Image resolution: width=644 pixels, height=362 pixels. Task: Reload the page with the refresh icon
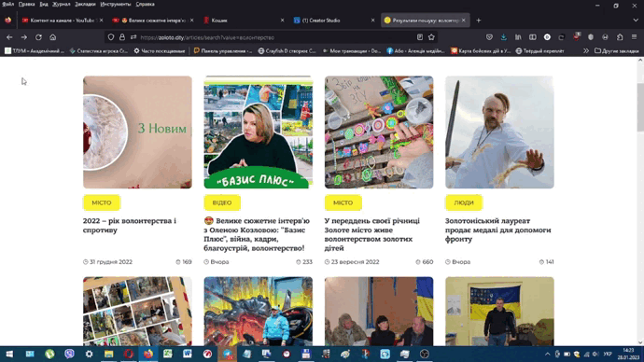[38, 37]
